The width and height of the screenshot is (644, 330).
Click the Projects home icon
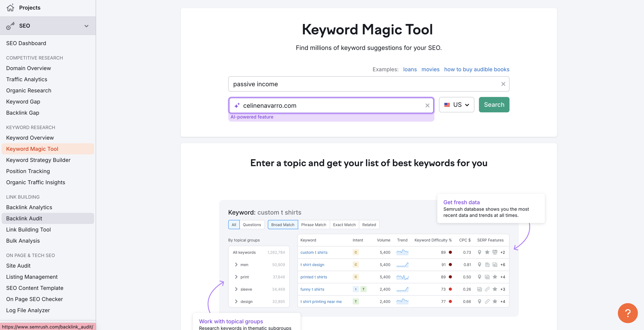point(10,7)
